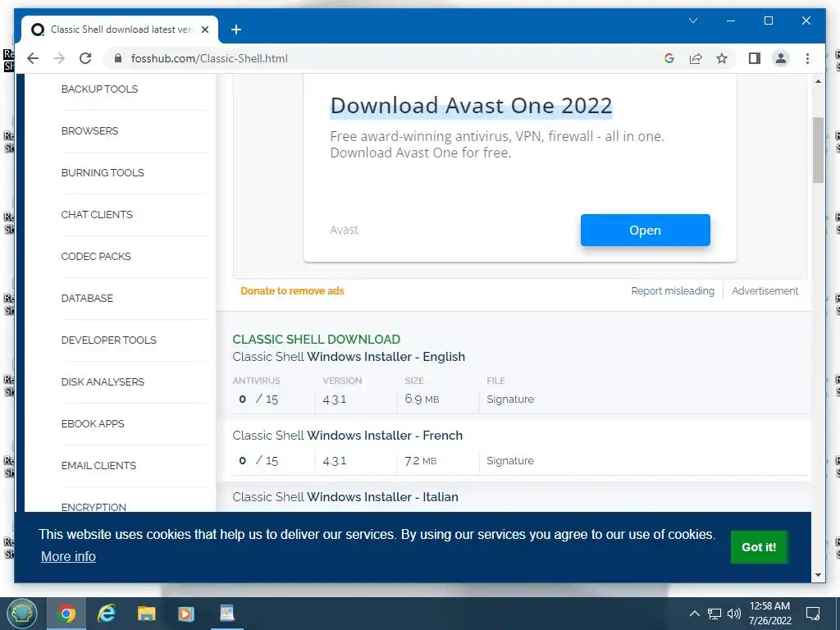View Signature for English installer
Image resolution: width=840 pixels, height=630 pixels.
click(x=510, y=399)
